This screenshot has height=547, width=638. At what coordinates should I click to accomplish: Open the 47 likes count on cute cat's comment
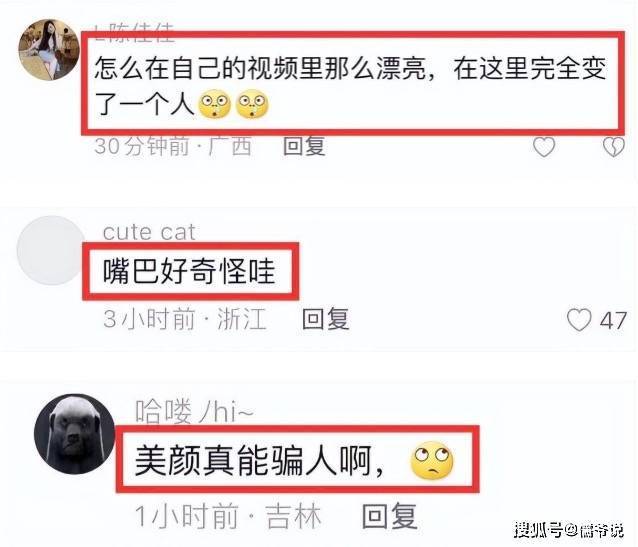(613, 321)
